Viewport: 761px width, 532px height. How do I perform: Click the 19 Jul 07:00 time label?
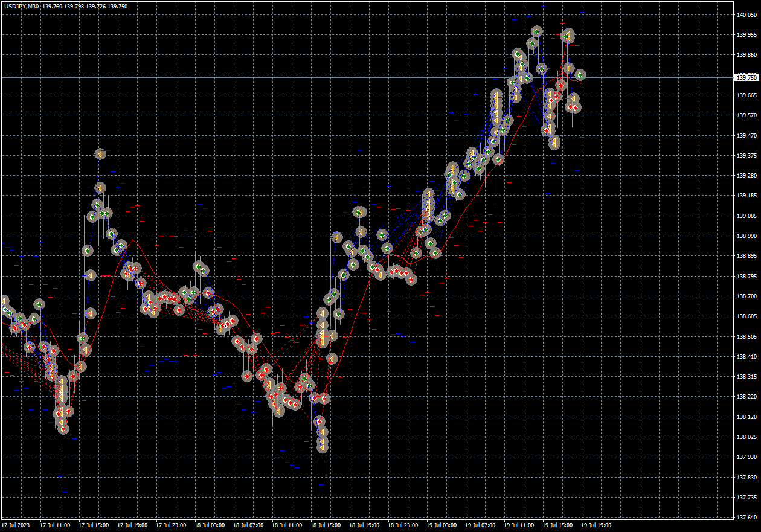click(480, 525)
